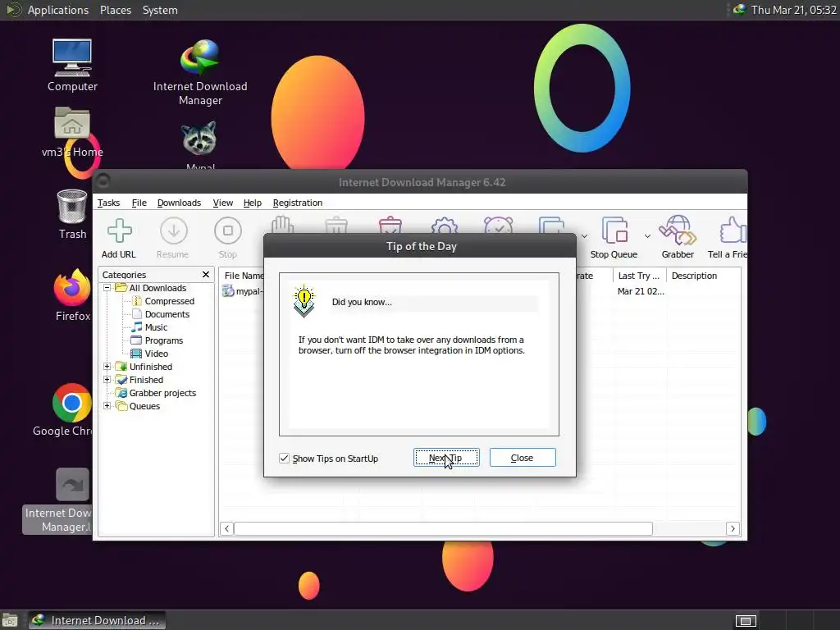
Task: Click scroll-left arrow of download list
Action: (x=226, y=529)
